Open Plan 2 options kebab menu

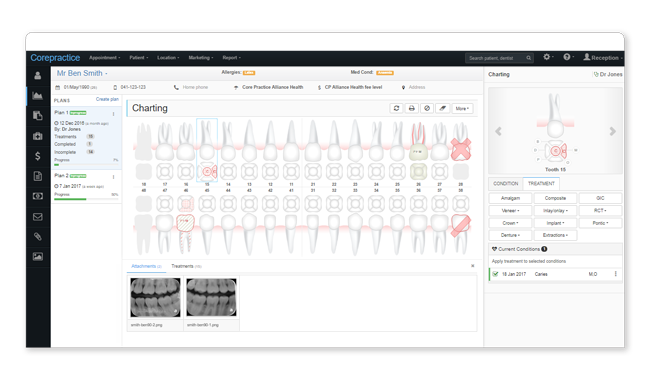coord(114,177)
